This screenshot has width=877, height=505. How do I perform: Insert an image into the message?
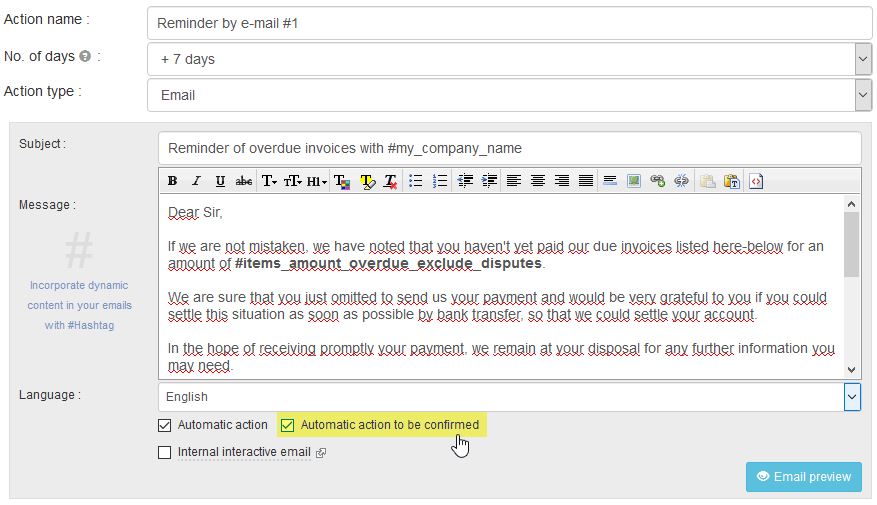tap(633, 181)
